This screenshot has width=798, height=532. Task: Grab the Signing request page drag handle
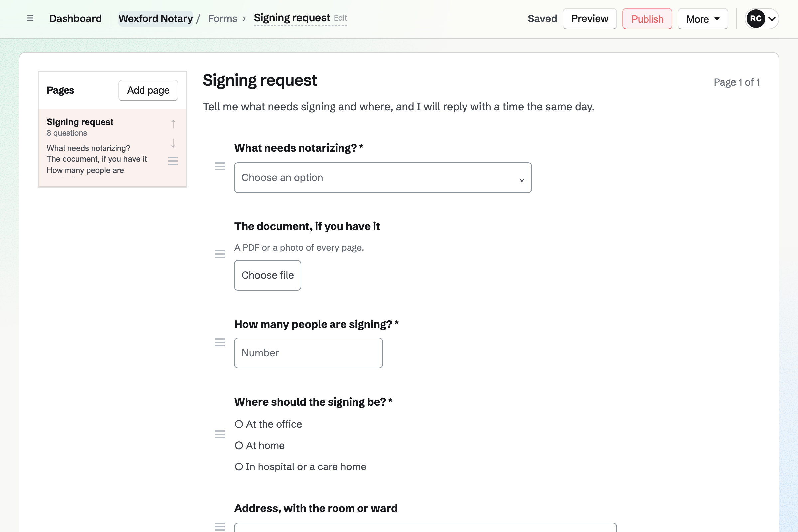click(x=173, y=161)
